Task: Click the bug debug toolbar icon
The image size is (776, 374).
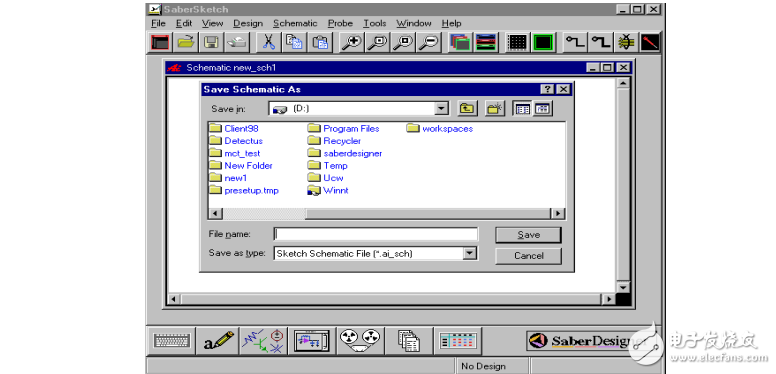Action: point(626,43)
